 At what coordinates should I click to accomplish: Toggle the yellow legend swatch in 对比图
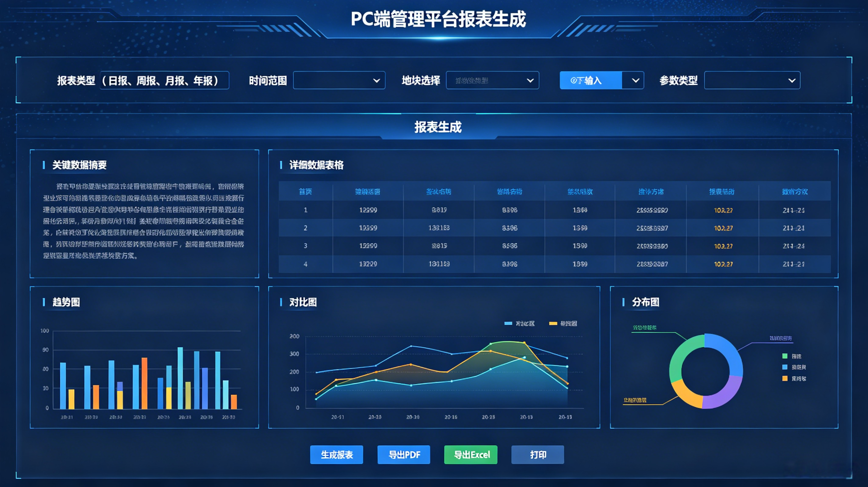(x=553, y=324)
